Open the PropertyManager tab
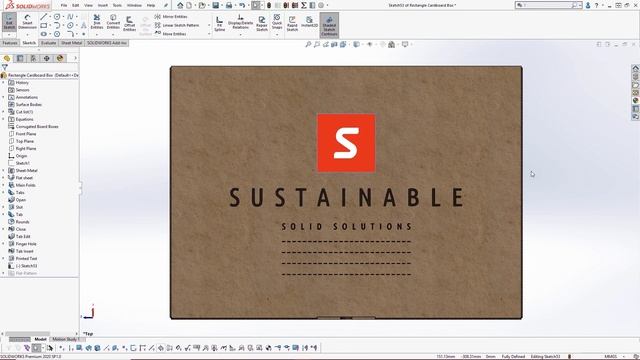 point(20,58)
